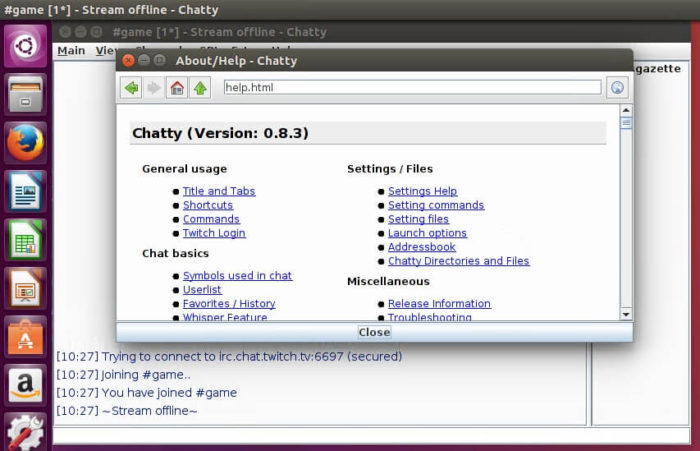Screen dimensions: 700x451
Task: Open the Userlist help link
Action: (202, 289)
